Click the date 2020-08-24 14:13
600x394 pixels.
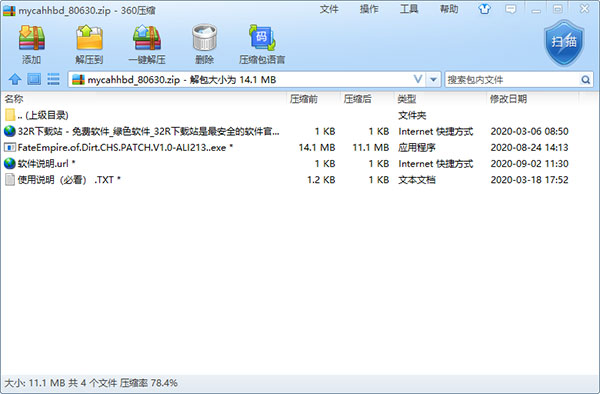pos(530,147)
